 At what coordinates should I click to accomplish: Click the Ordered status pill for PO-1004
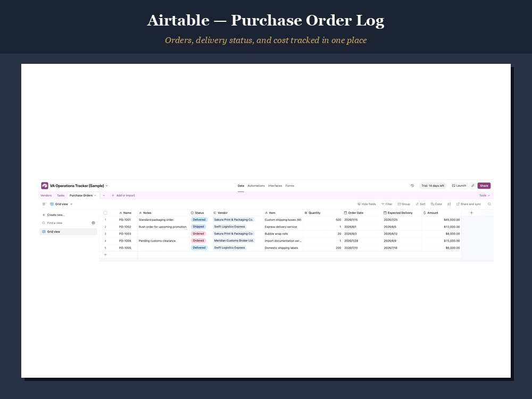pyautogui.click(x=198, y=240)
